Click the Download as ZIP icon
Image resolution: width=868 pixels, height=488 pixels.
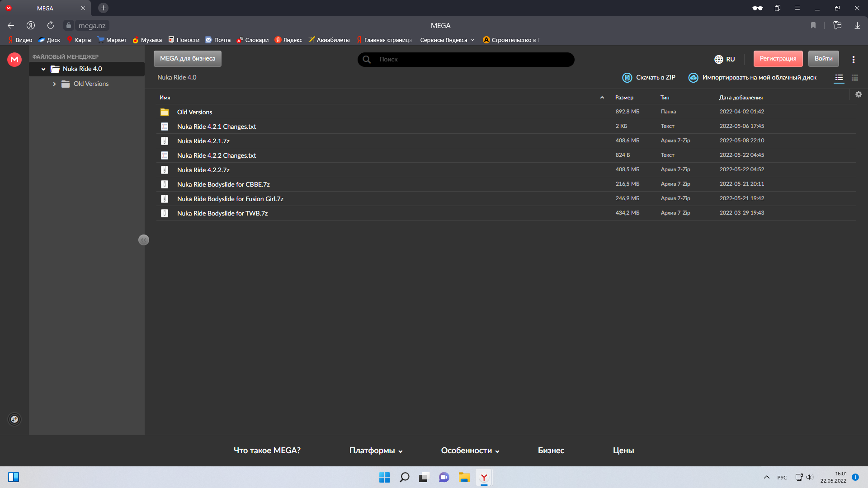click(627, 78)
